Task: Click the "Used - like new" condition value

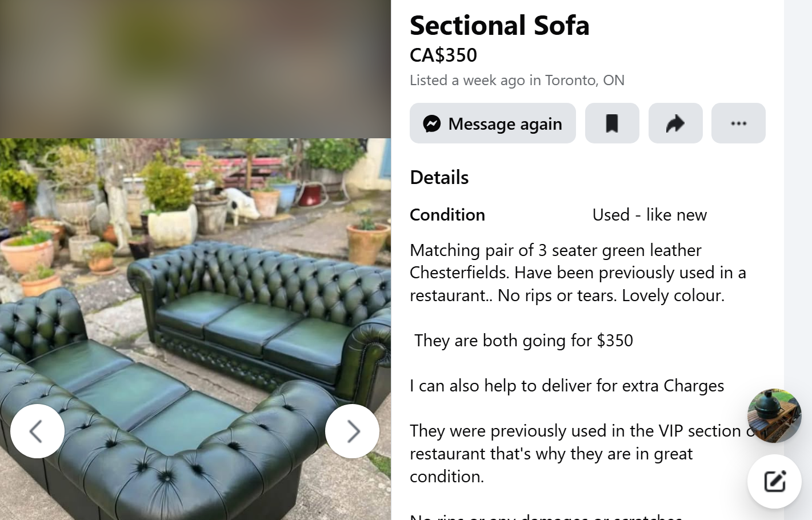Action: (x=649, y=215)
